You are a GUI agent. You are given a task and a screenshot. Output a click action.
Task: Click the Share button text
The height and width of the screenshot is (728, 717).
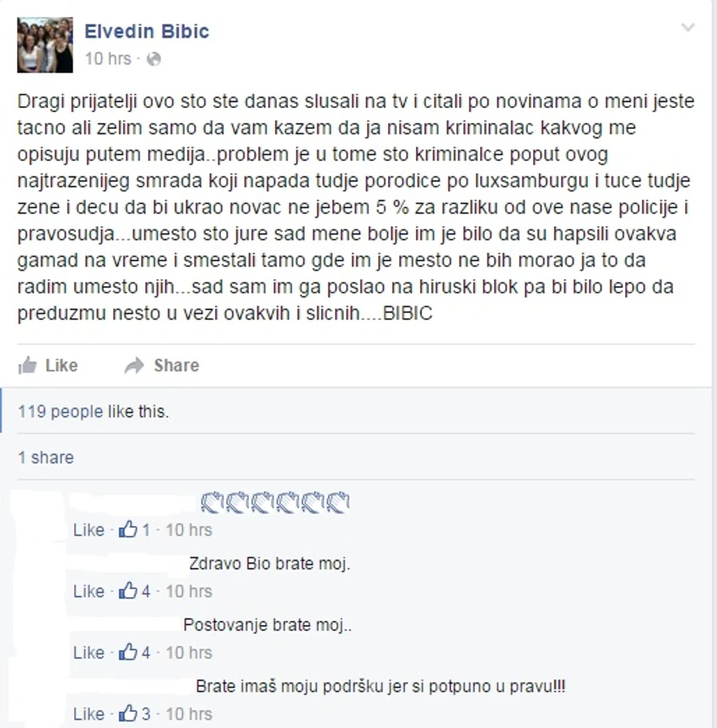tap(176, 365)
